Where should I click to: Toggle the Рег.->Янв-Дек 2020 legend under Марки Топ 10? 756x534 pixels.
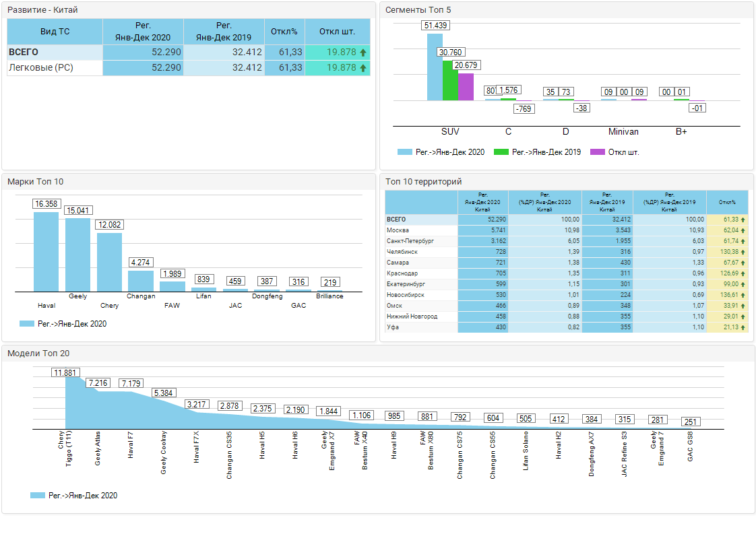tap(63, 324)
